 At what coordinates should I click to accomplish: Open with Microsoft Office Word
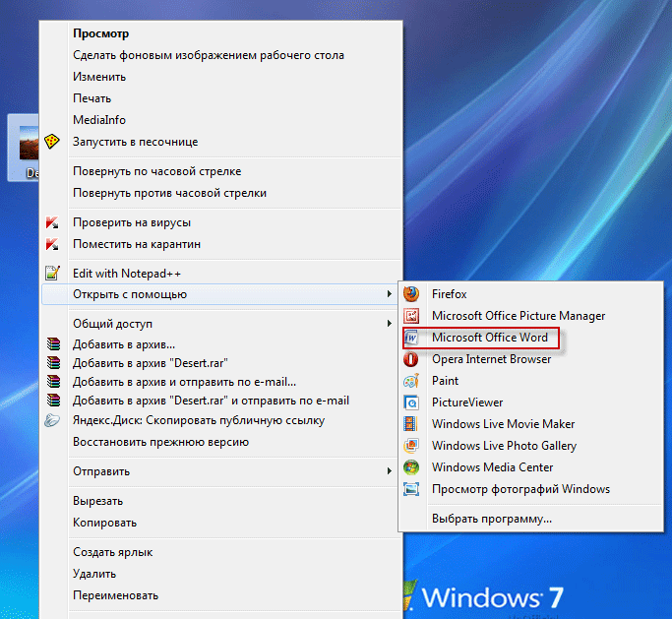(490, 338)
